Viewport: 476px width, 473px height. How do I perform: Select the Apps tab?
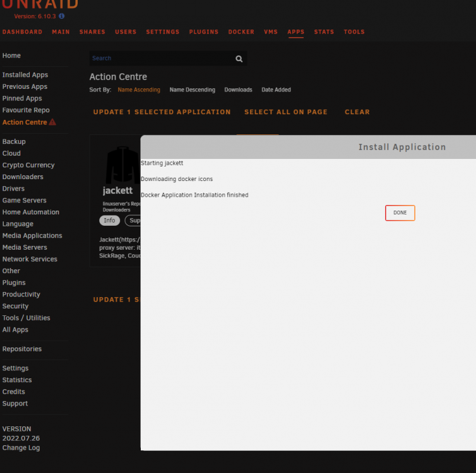(296, 32)
